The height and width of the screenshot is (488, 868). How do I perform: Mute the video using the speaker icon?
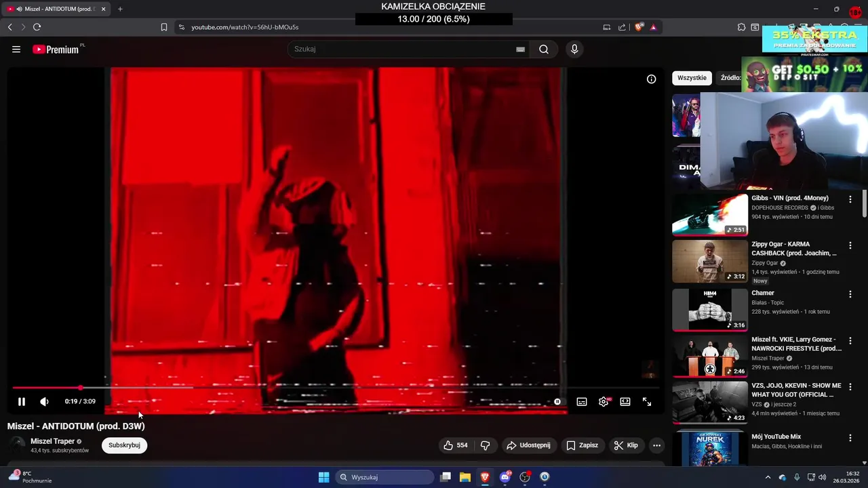coord(44,402)
